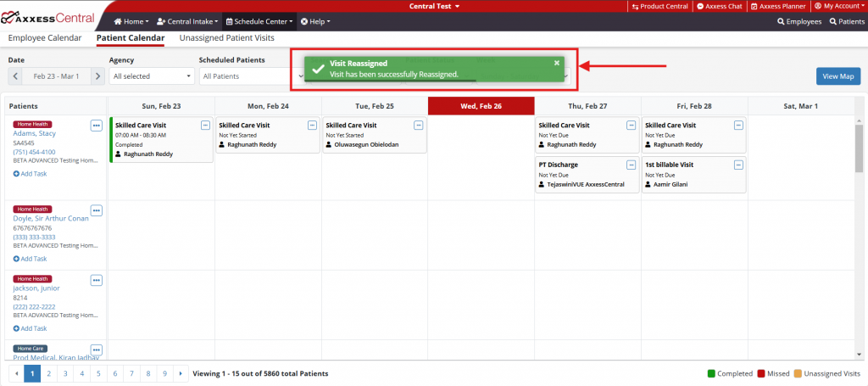Collapse the Sunday Skilled Care Visit card
Screen dimensions: 868x386
tap(205, 125)
